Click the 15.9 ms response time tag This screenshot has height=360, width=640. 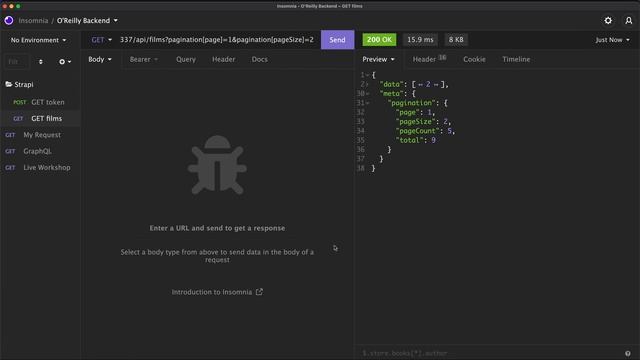click(420, 40)
